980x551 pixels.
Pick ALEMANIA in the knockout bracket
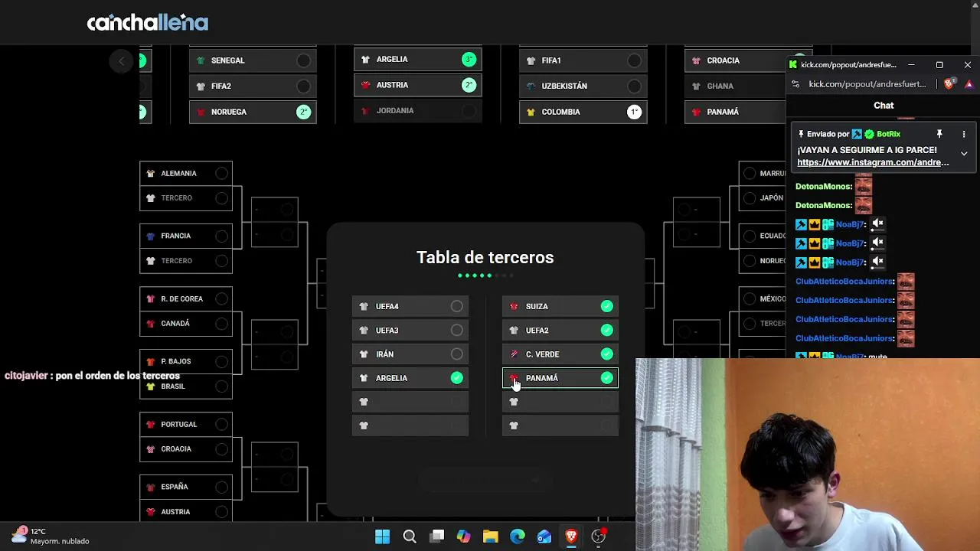point(186,173)
